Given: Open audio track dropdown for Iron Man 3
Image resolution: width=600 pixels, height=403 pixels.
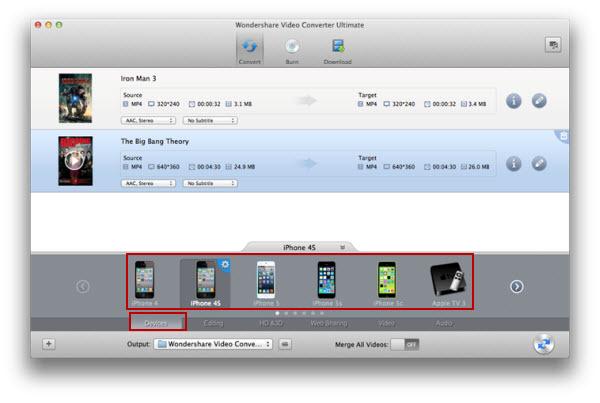Looking at the screenshot, I should [148, 121].
